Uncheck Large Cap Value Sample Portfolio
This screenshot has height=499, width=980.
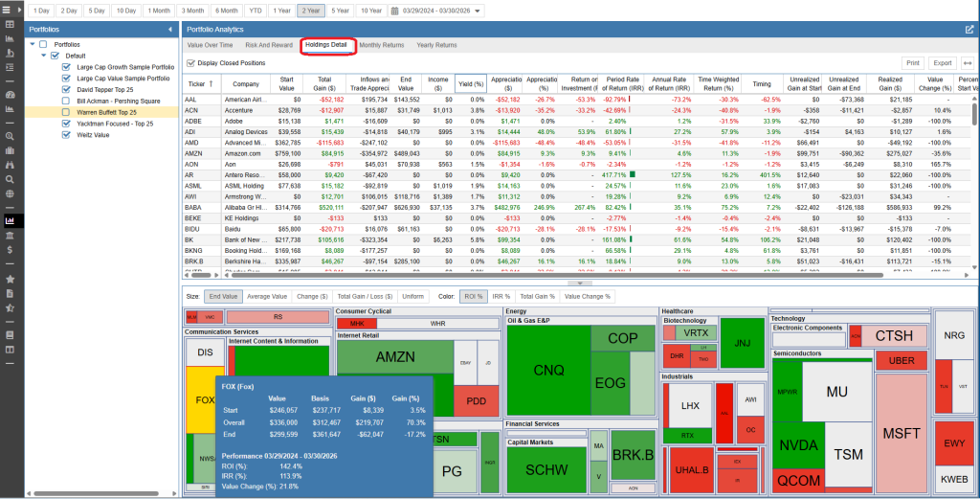(66, 79)
